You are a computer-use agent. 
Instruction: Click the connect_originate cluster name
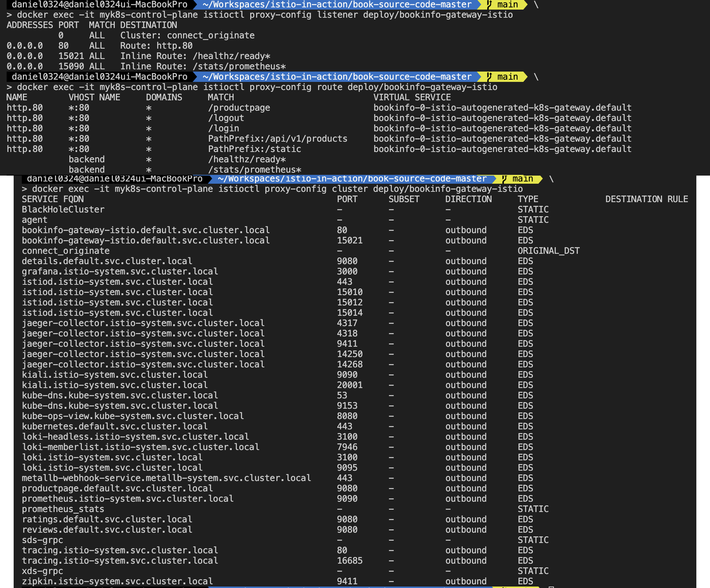[x=66, y=251]
